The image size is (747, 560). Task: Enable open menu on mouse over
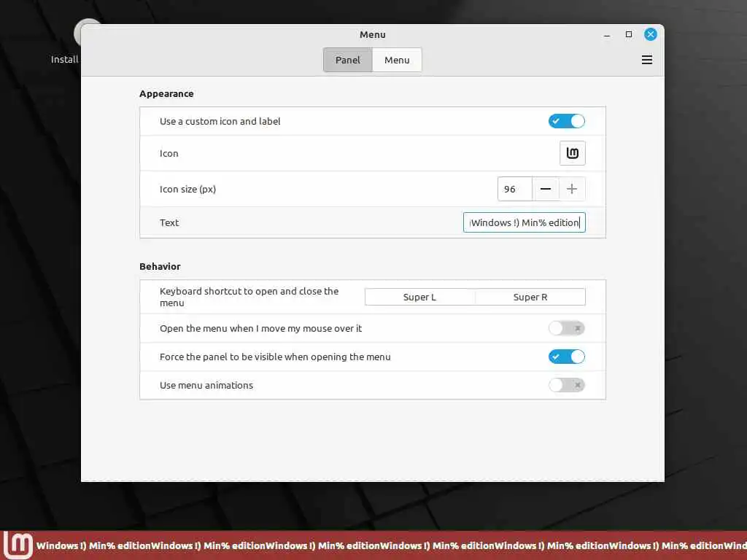tap(566, 328)
